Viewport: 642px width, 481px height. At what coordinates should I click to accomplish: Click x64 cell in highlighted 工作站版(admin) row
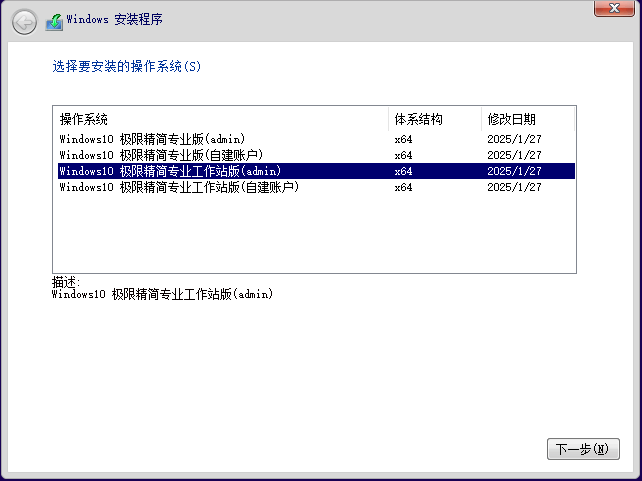tap(403, 171)
